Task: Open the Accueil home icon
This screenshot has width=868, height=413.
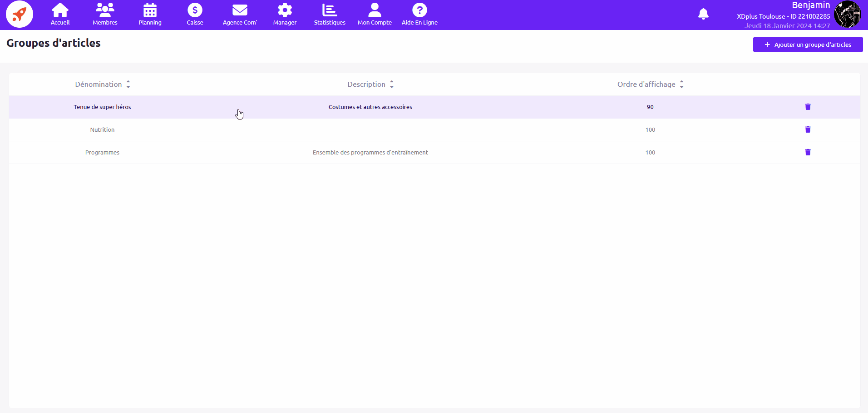Action: (60, 10)
